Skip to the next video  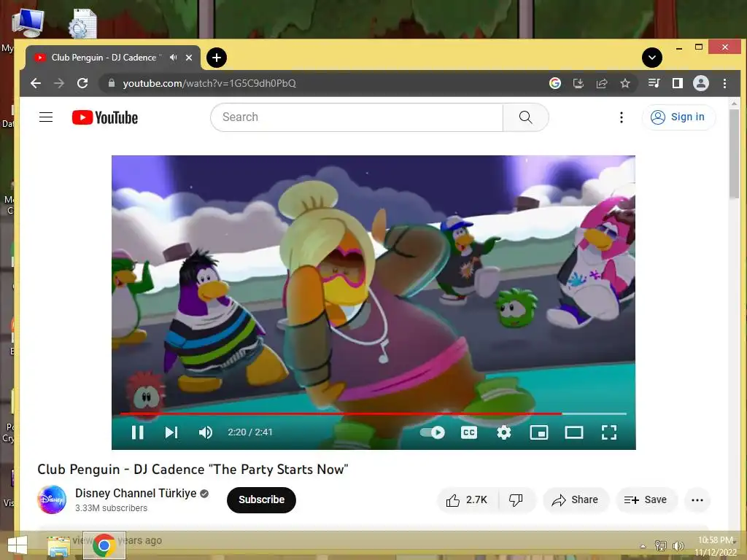pos(171,432)
